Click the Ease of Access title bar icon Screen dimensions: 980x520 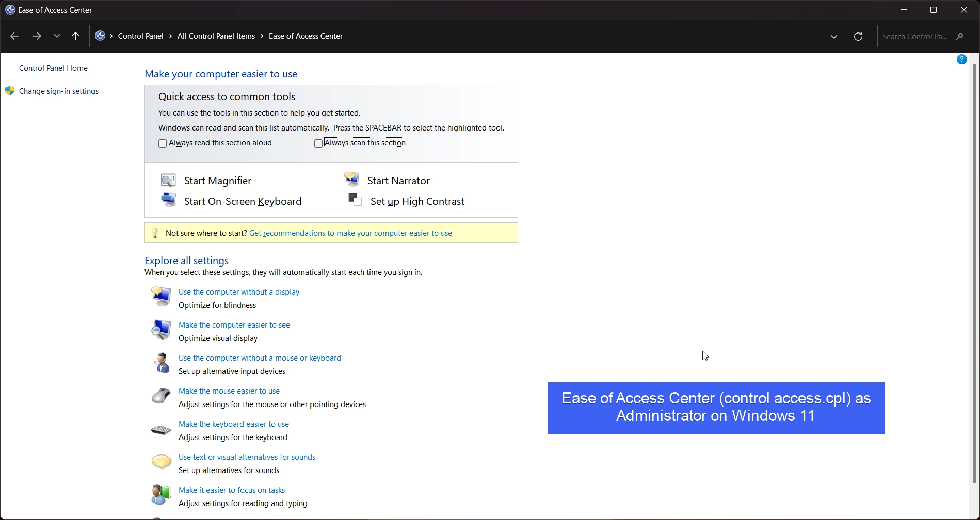coord(10,10)
